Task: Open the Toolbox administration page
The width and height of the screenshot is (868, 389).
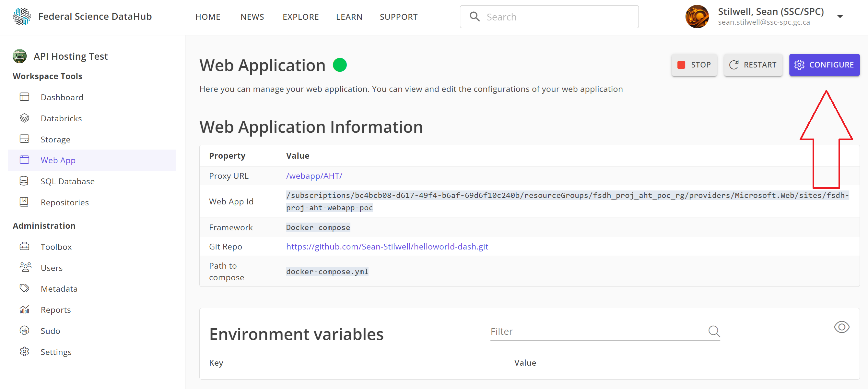Action: 56,247
